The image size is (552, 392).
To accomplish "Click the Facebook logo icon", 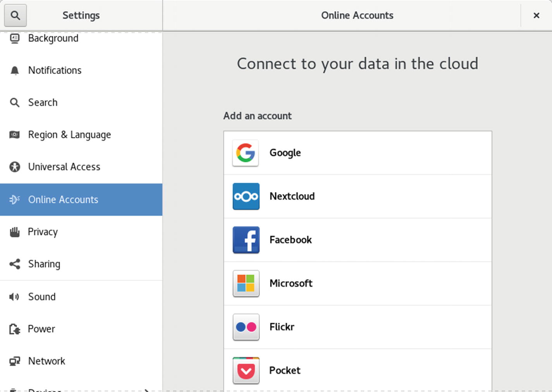I will tap(246, 240).
